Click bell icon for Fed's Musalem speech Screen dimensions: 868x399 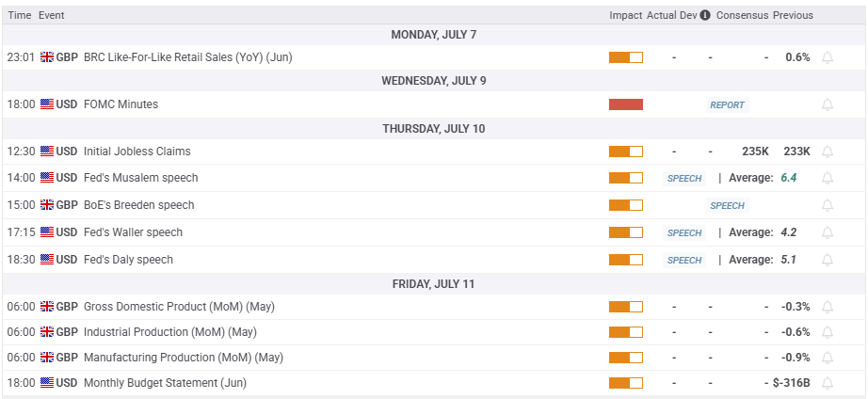[x=828, y=178]
